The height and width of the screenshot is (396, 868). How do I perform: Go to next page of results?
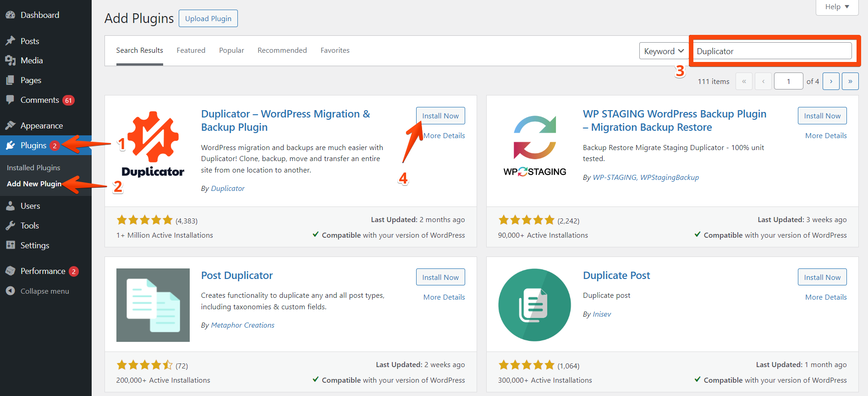point(831,81)
